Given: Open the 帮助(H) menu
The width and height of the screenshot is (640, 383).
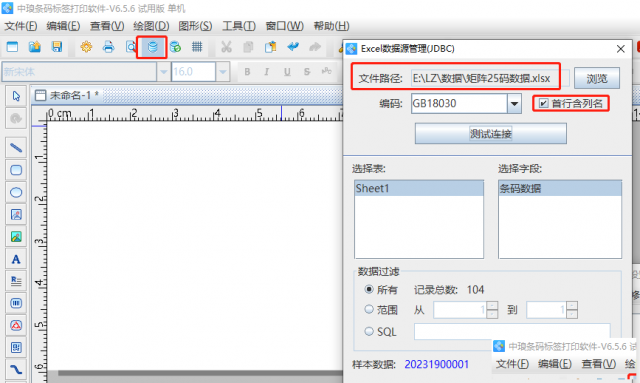Looking at the screenshot, I should [331, 26].
